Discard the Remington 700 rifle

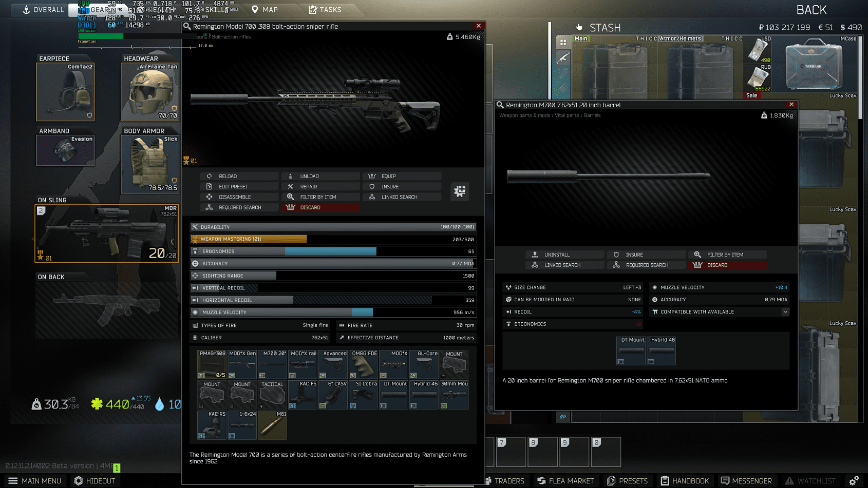[320, 207]
